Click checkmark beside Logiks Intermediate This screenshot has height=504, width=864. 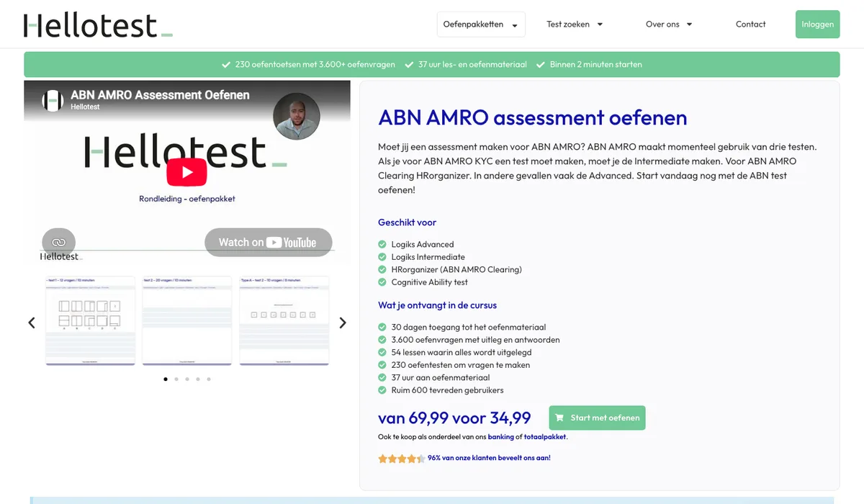pyautogui.click(x=382, y=257)
